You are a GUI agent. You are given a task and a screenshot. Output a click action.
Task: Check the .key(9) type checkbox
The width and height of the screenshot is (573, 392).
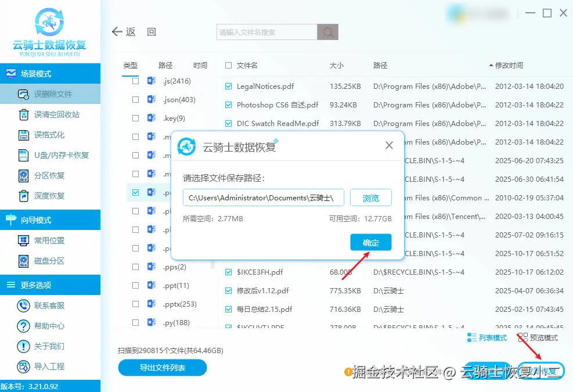click(x=136, y=118)
